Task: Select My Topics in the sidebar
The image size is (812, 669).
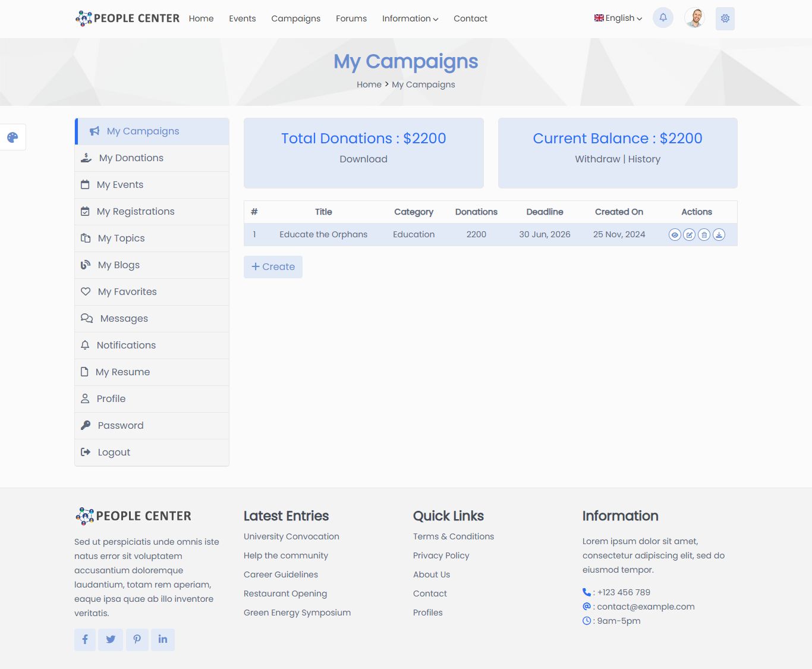Action: [152, 238]
